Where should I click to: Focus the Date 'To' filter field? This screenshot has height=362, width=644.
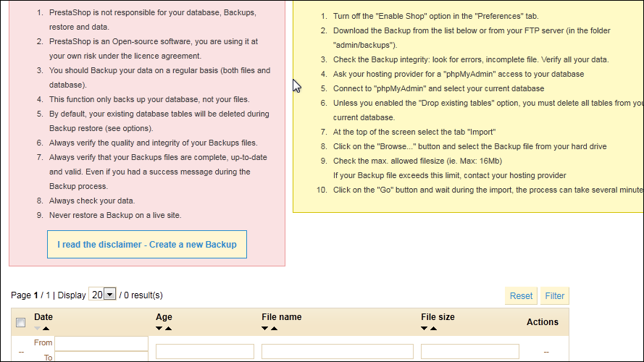(x=101, y=357)
